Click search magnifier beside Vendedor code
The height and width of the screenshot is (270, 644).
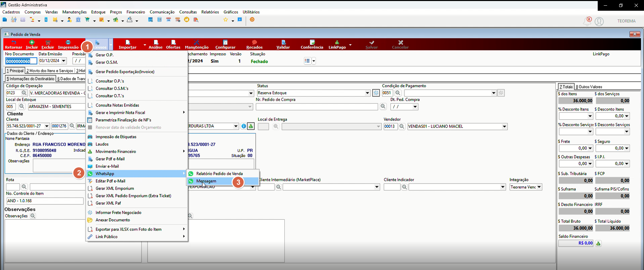coord(402,126)
